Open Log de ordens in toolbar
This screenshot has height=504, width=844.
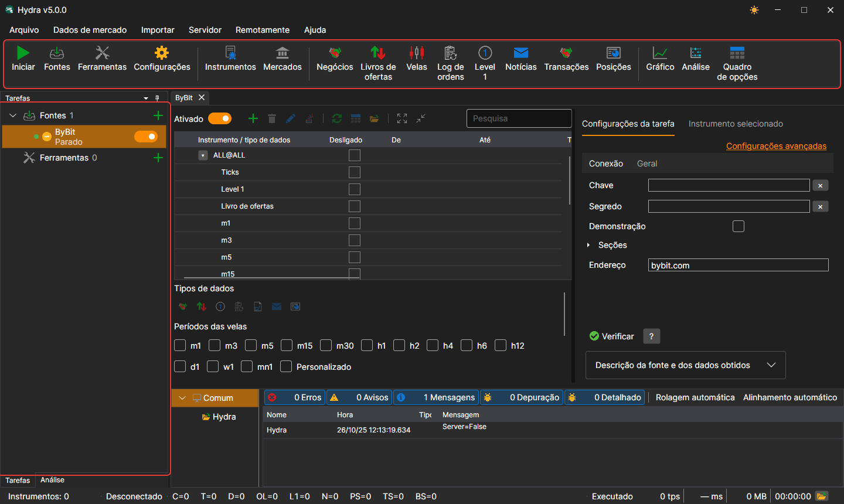[450, 63]
